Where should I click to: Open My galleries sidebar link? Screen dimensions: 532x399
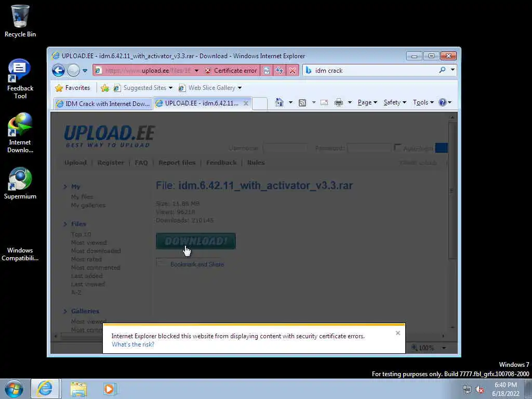(88, 205)
